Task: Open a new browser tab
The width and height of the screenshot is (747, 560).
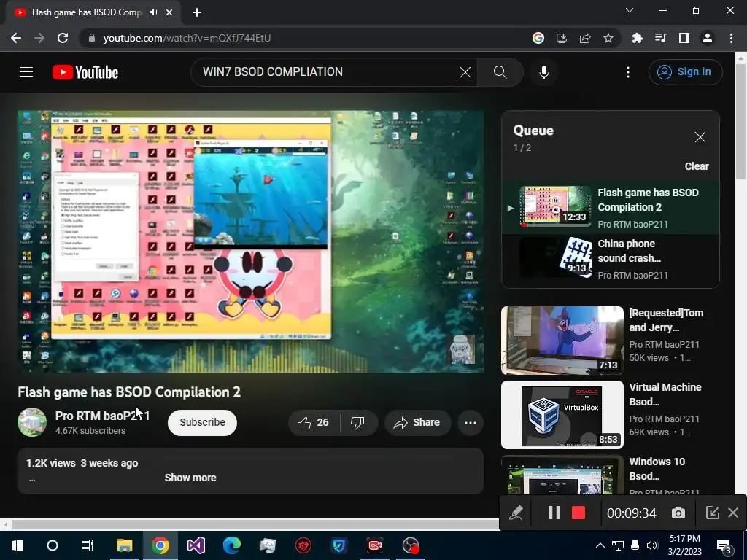Action: click(197, 12)
